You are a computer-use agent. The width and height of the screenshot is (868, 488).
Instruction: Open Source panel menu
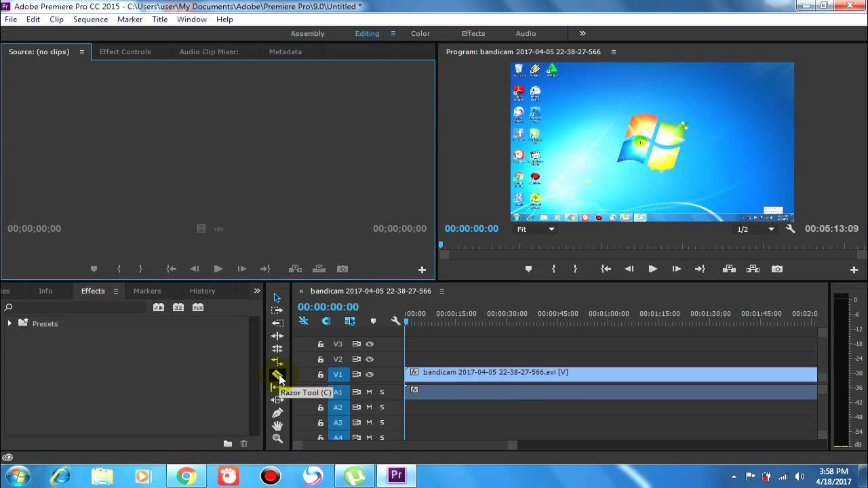tap(82, 52)
